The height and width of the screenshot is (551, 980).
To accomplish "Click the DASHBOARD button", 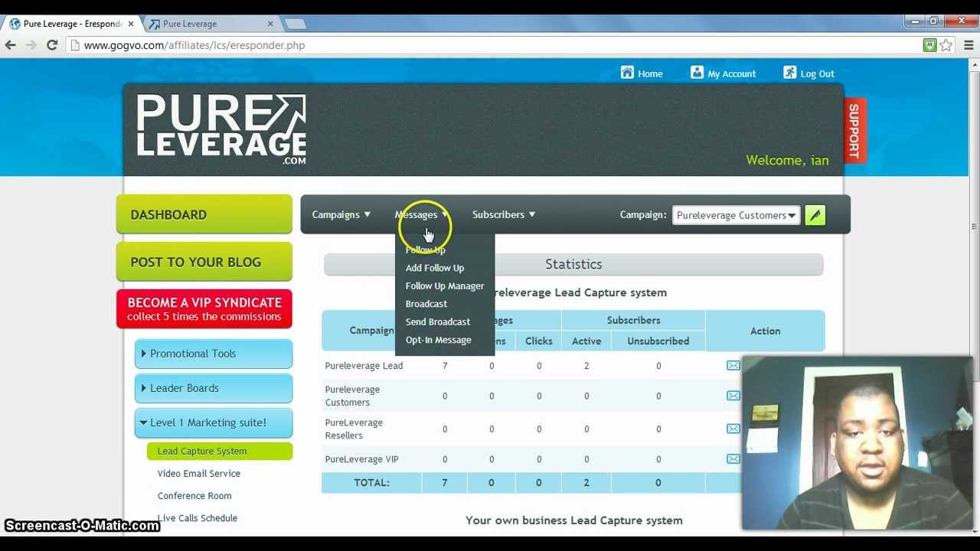I will click(204, 214).
